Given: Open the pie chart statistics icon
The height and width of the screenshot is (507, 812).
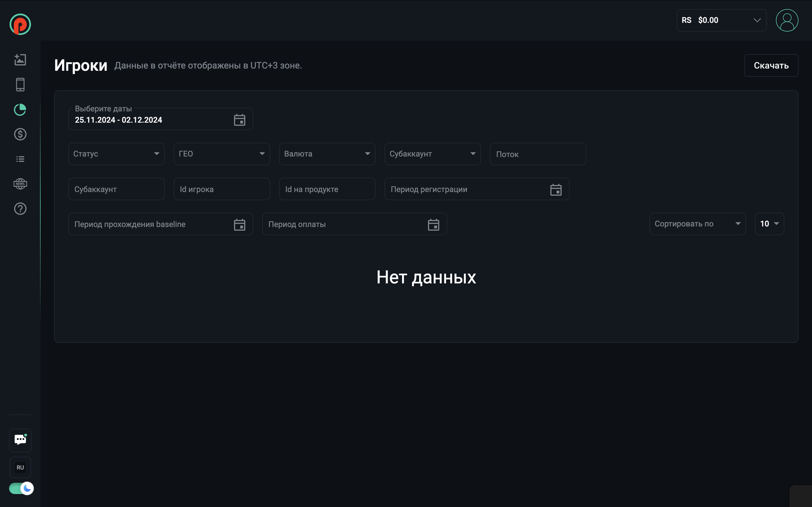Looking at the screenshot, I should point(20,110).
